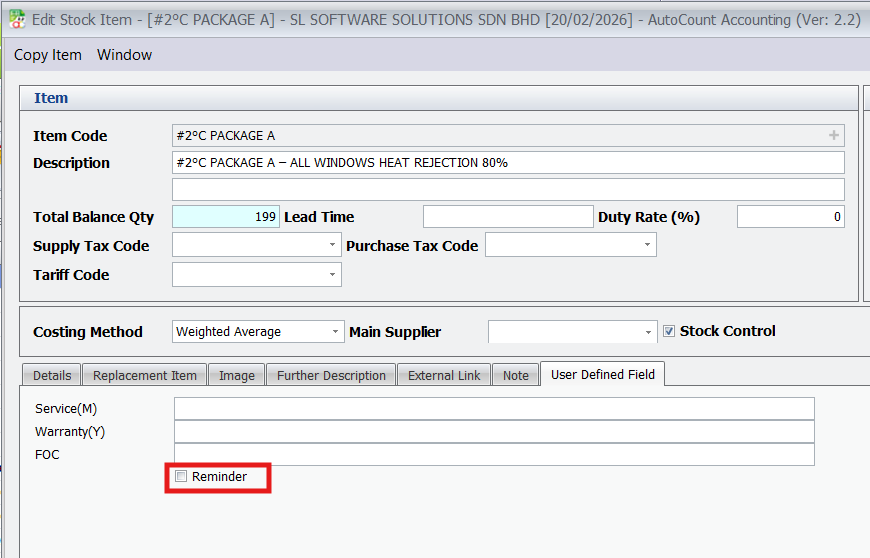Go to the Further Description tab
Image resolution: width=870 pixels, height=558 pixels.
331,375
